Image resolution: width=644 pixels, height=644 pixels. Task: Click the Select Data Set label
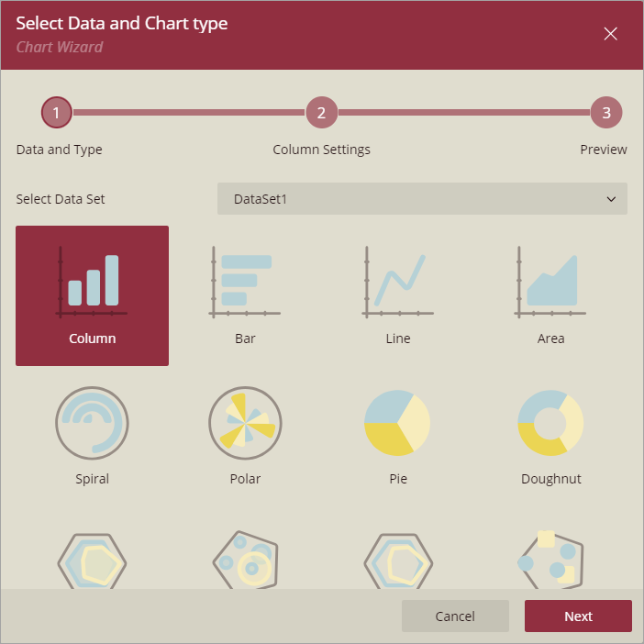point(61,199)
